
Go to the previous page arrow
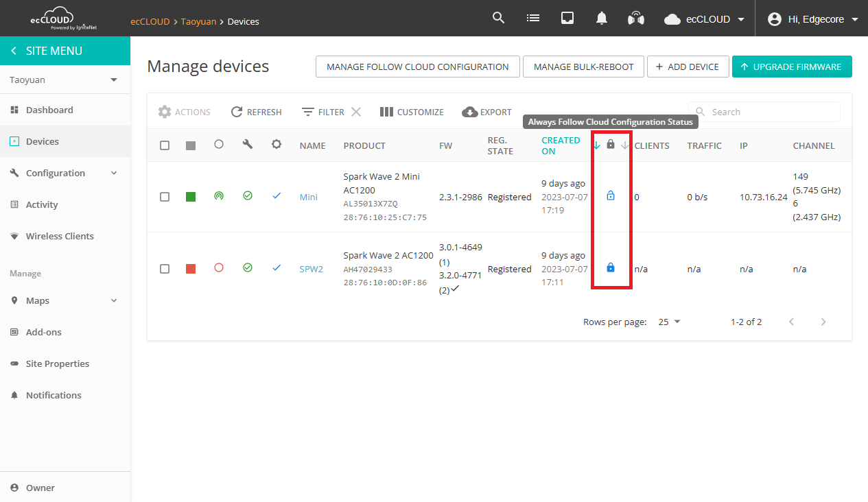click(792, 322)
